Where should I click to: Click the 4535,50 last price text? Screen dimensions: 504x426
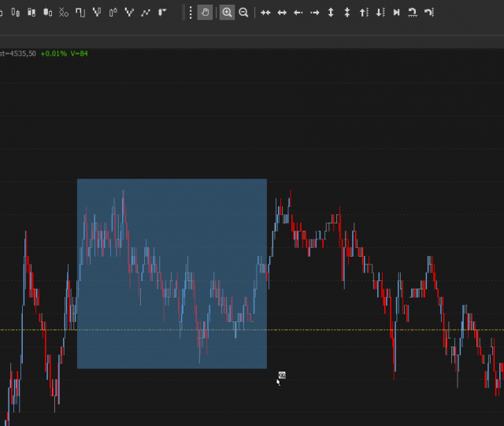pos(23,54)
